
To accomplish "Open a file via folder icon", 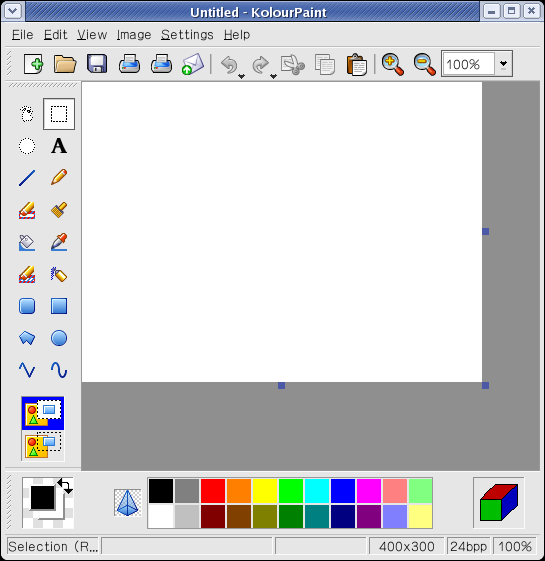I will [65, 64].
